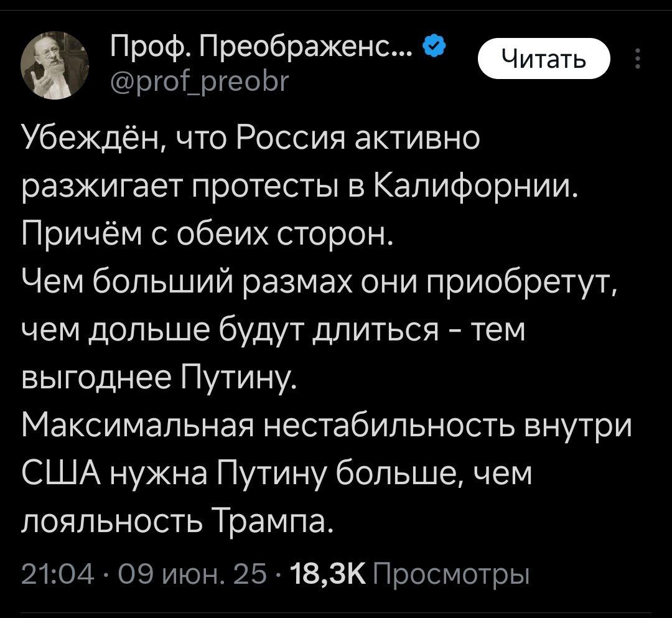Open the Проф. Преображенс… display name
672x618 pixels.
(x=263, y=45)
